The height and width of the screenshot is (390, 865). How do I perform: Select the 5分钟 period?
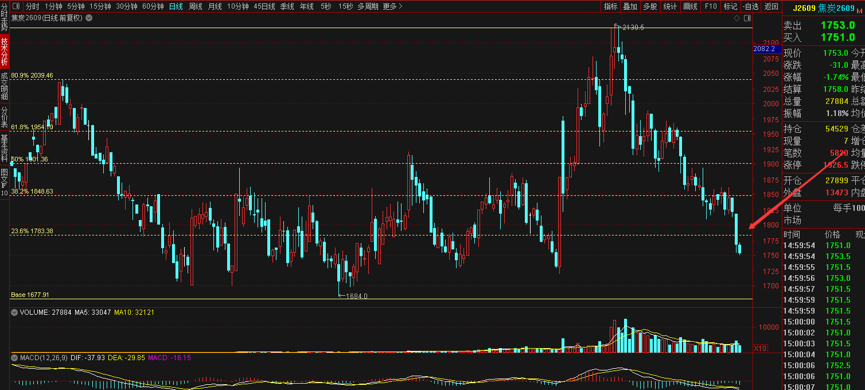pyautogui.click(x=76, y=7)
